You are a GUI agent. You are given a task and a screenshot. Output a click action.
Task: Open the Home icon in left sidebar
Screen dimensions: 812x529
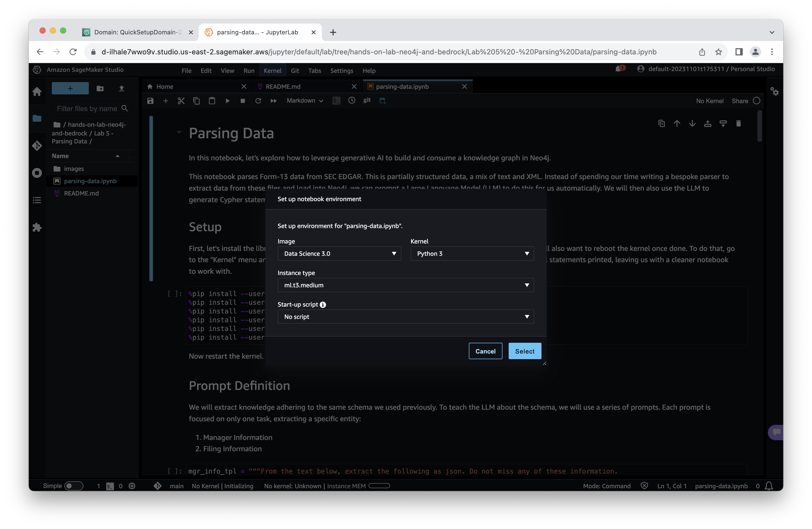(x=37, y=91)
